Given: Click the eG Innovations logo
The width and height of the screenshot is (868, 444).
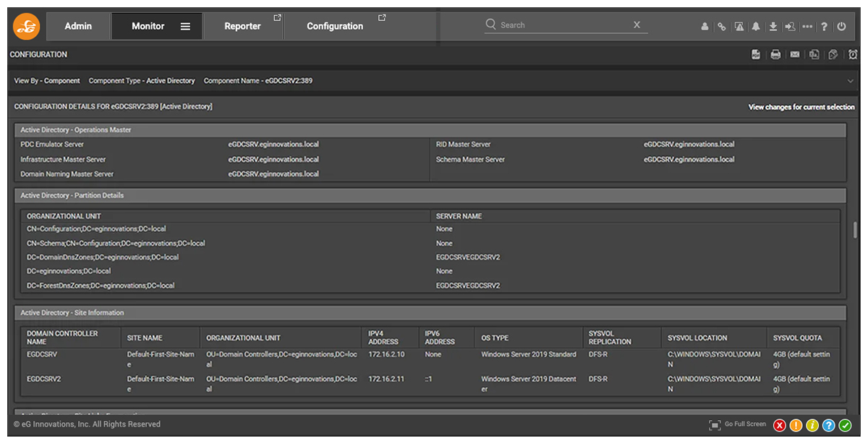Looking at the screenshot, I should [x=27, y=26].
